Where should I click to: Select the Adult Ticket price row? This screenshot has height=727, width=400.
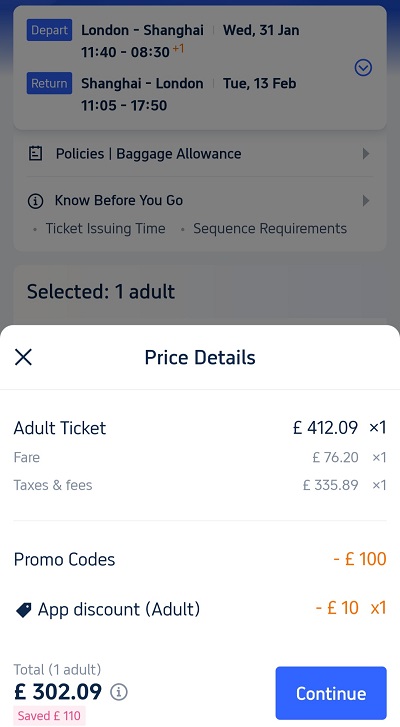(x=200, y=427)
